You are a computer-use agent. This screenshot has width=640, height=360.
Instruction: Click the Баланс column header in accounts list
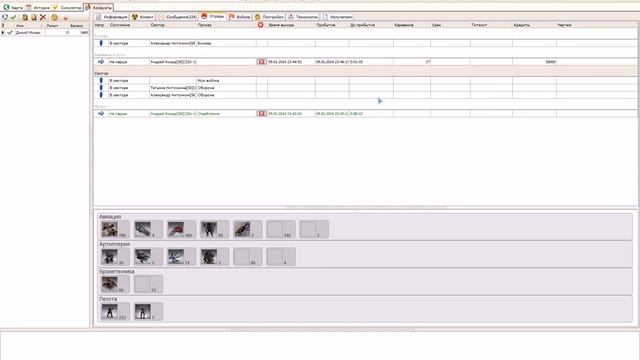[79, 25]
